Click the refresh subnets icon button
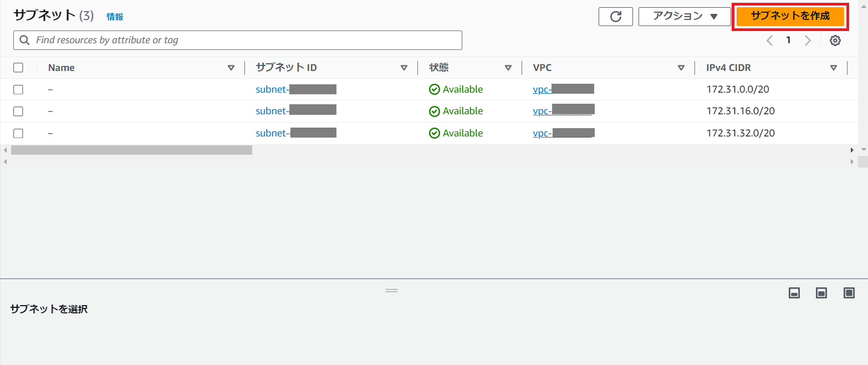 pyautogui.click(x=615, y=17)
